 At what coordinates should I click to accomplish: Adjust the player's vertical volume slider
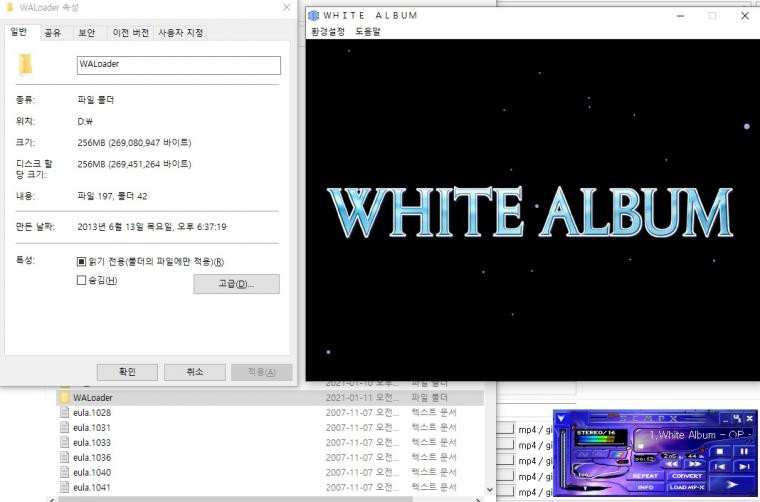563,458
